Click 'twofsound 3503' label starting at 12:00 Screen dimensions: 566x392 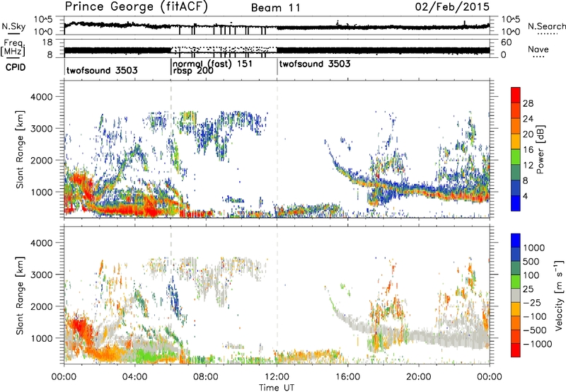click(x=315, y=64)
